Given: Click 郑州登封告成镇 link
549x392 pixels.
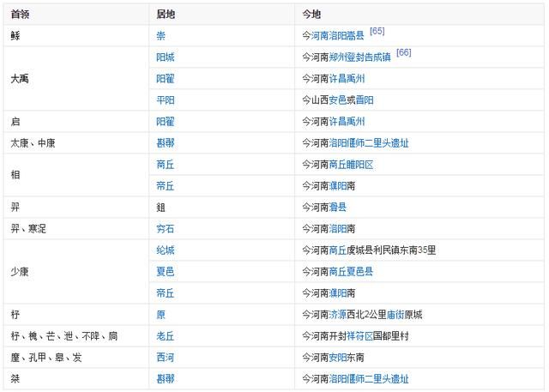Looking at the screenshot, I should (360, 57).
